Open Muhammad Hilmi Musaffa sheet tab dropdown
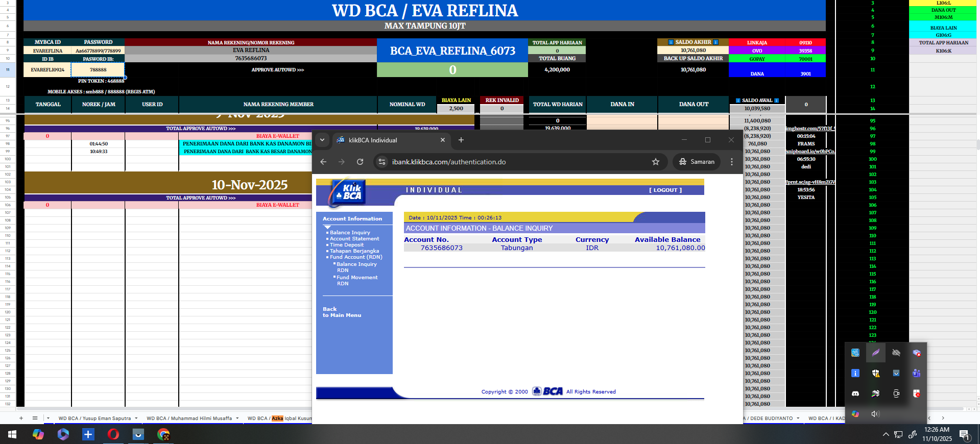The image size is (980, 444). (237, 418)
